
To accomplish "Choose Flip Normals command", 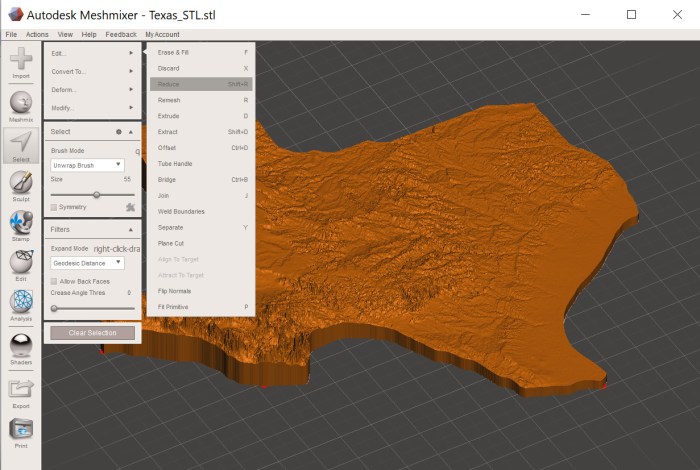I will [201, 291].
